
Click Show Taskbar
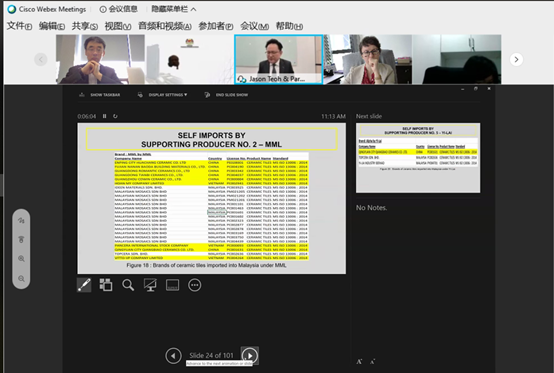[100, 95]
